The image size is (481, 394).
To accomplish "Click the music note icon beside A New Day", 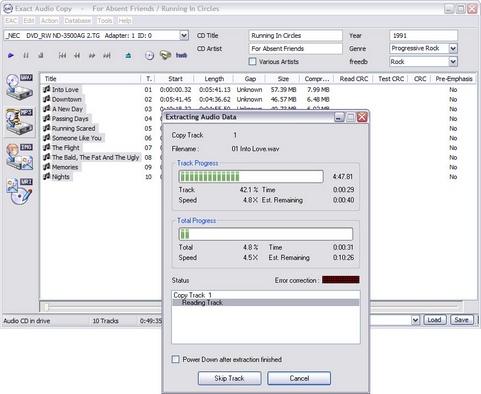I will pos(47,108).
